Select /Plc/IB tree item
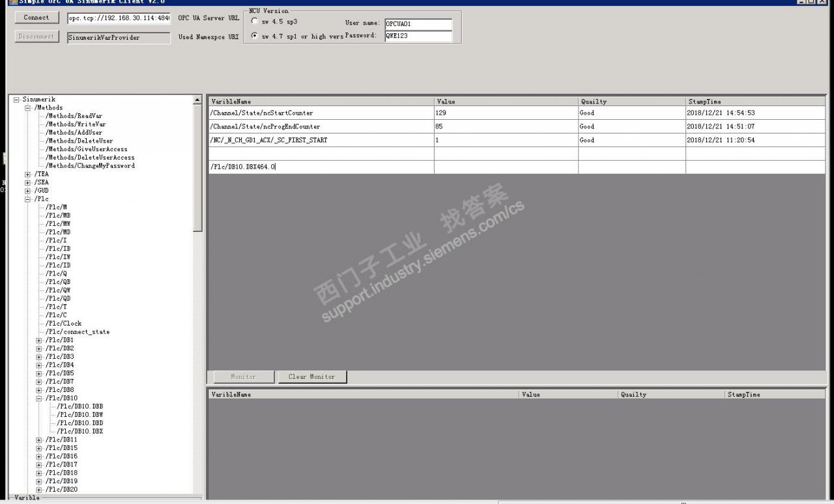This screenshot has height=504, width=834. 58,249
